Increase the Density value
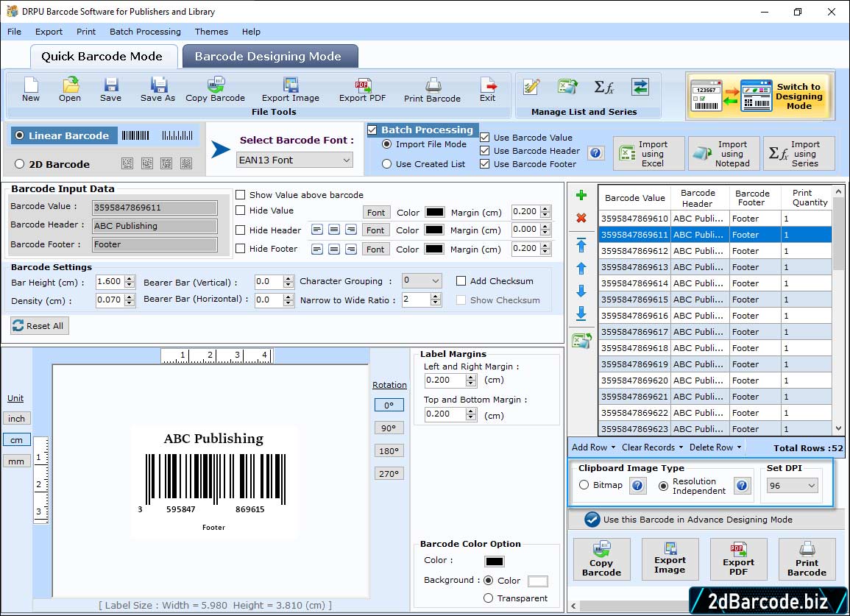This screenshot has width=850, height=616. tap(129, 297)
